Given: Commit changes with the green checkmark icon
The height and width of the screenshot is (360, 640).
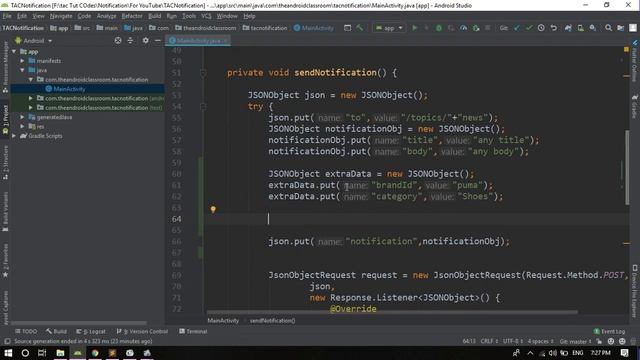Looking at the screenshot, I should [x=529, y=28].
